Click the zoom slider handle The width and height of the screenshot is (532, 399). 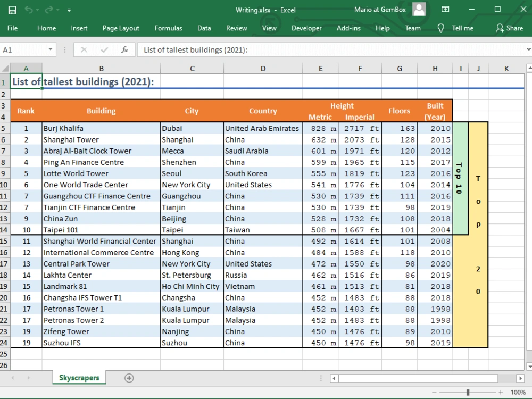coord(468,392)
